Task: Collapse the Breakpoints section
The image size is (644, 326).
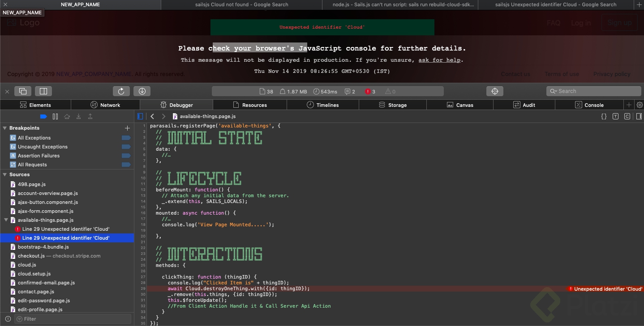Action: click(5, 128)
